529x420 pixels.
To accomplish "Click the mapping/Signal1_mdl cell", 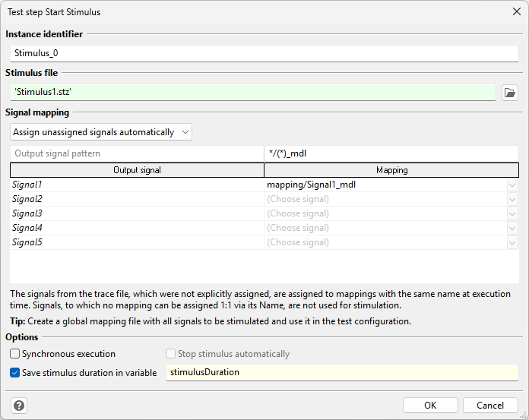I will tap(385, 185).
